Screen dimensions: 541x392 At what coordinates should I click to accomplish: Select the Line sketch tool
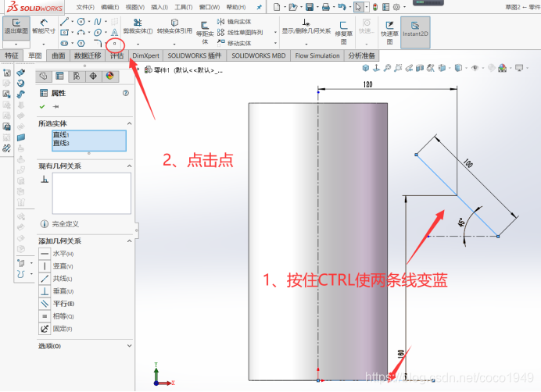tap(64, 22)
